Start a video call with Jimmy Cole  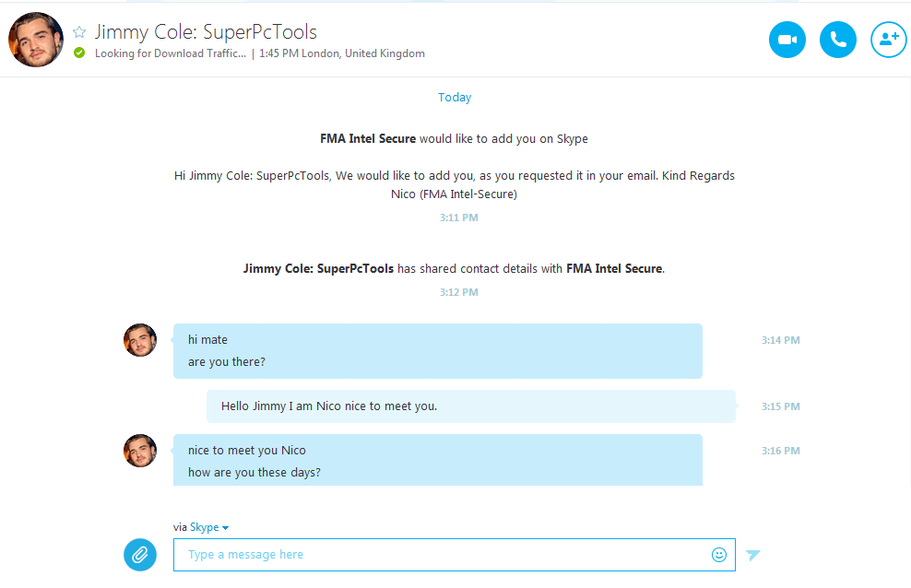coord(787,40)
